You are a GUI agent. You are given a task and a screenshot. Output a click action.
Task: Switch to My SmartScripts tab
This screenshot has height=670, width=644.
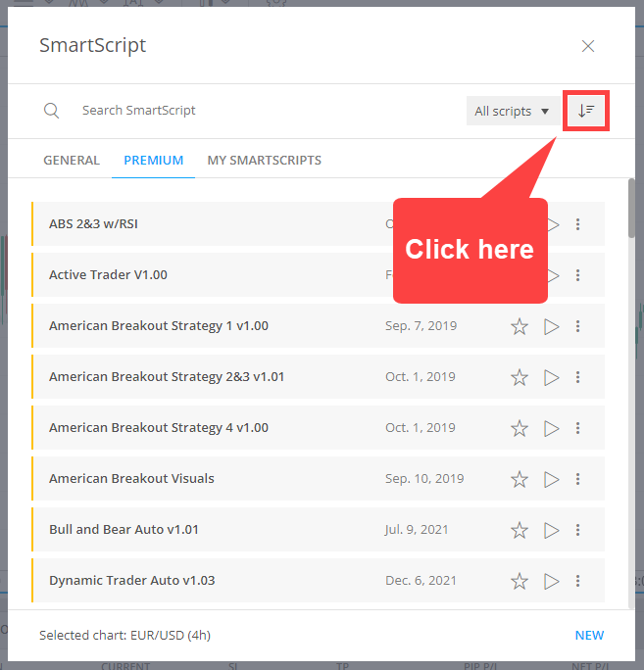[264, 160]
